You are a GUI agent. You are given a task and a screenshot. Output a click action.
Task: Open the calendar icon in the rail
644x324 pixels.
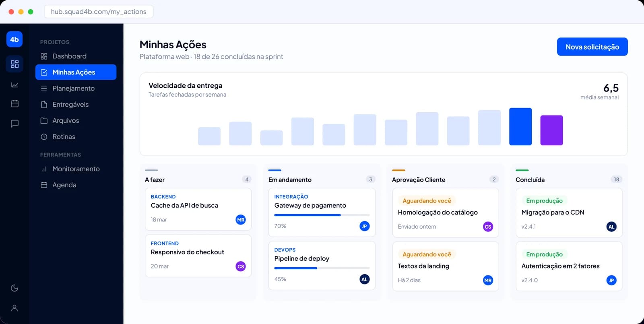point(14,104)
